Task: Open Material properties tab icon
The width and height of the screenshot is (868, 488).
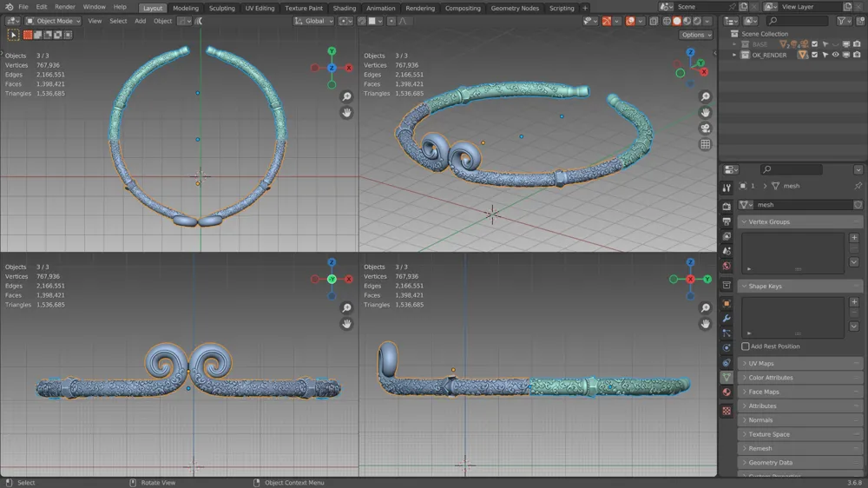Action: (x=727, y=392)
